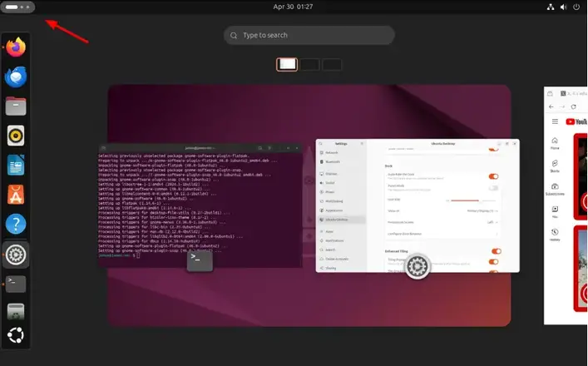This screenshot has width=588, height=366.
Task: Open LibreOffice Writer from the dock
Action: [x=16, y=165]
